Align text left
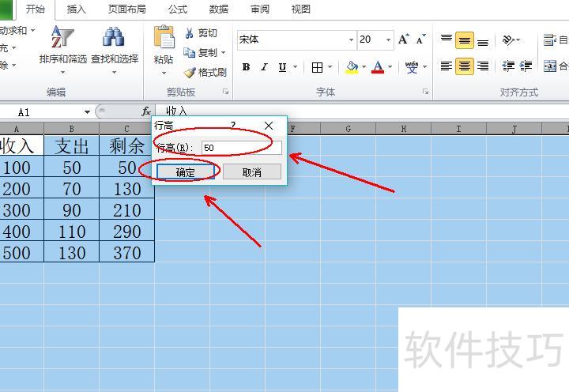Image resolution: width=569 pixels, height=392 pixels. tap(447, 66)
